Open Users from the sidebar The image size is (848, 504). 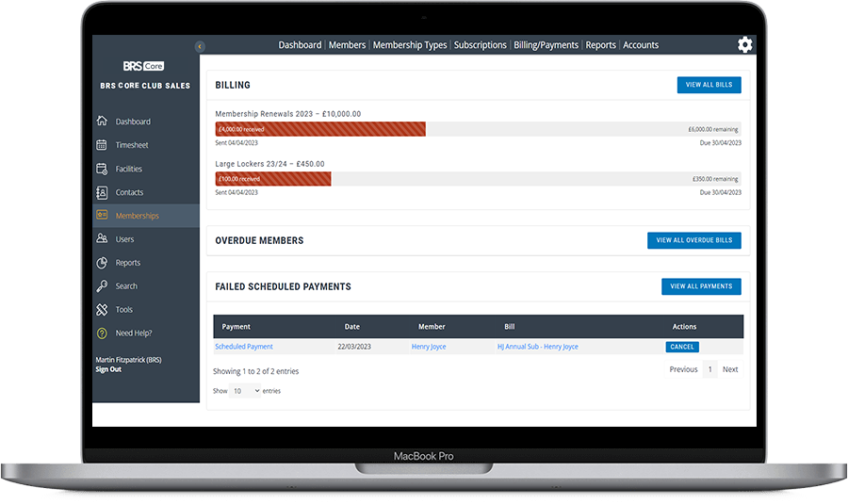[x=124, y=239]
